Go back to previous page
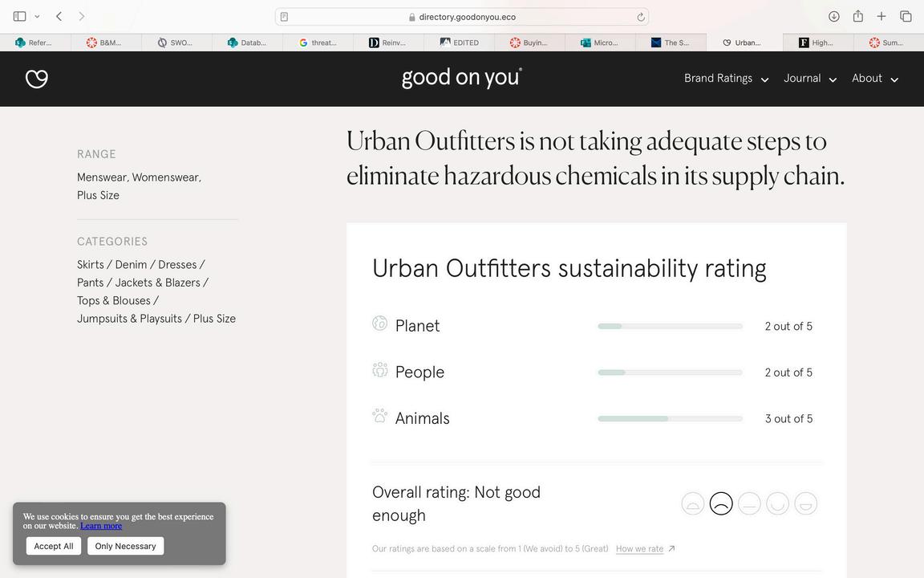The height and width of the screenshot is (578, 924). [59, 17]
